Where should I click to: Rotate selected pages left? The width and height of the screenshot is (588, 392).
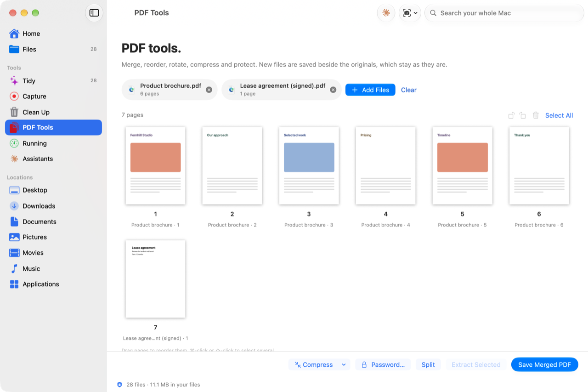511,115
